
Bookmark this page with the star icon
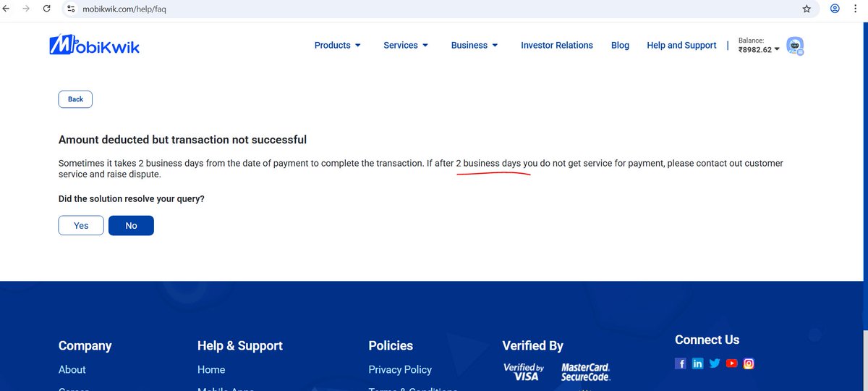[807, 9]
